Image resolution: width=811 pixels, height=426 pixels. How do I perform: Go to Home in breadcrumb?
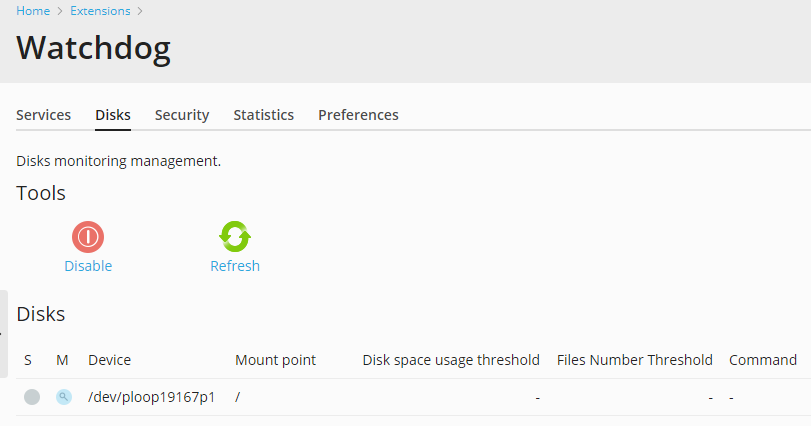33,11
